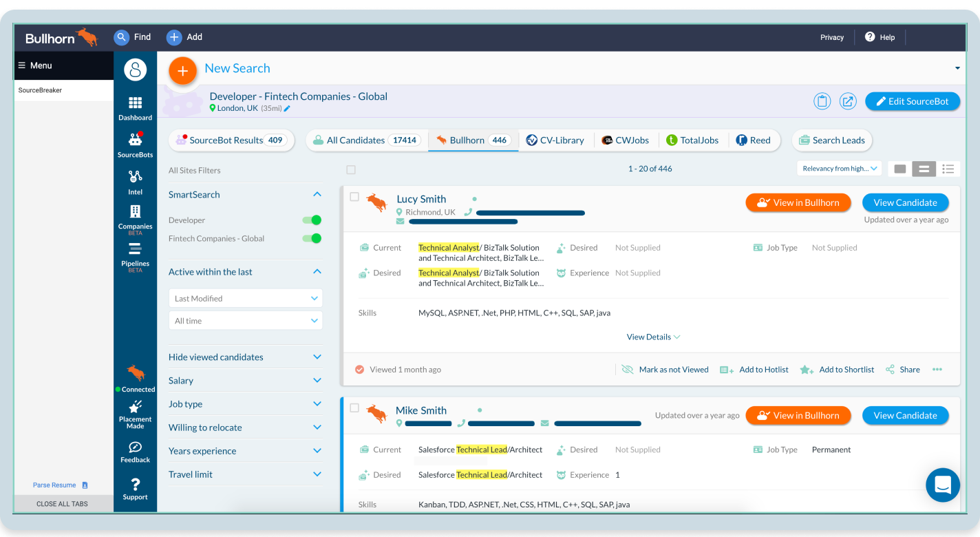Switch to medium card view icon
Screen dimensions: 980x537
pyautogui.click(x=924, y=169)
